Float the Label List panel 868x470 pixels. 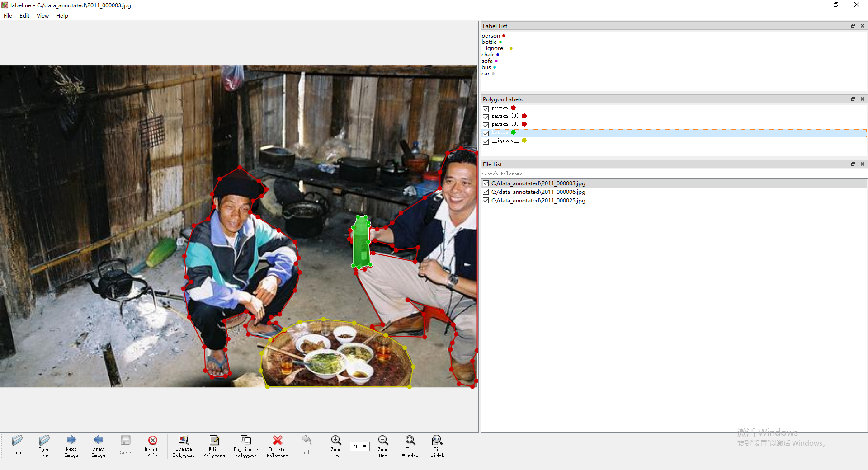[x=853, y=26]
